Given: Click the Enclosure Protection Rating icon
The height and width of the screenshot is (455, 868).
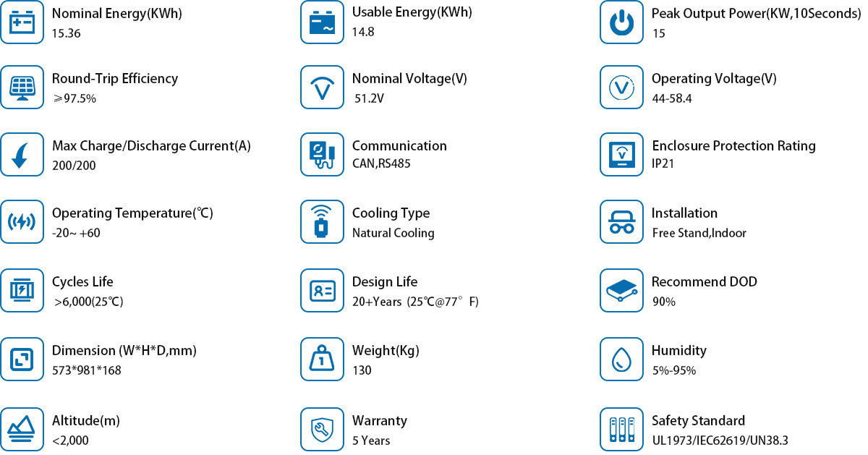Looking at the screenshot, I should coord(621,154).
